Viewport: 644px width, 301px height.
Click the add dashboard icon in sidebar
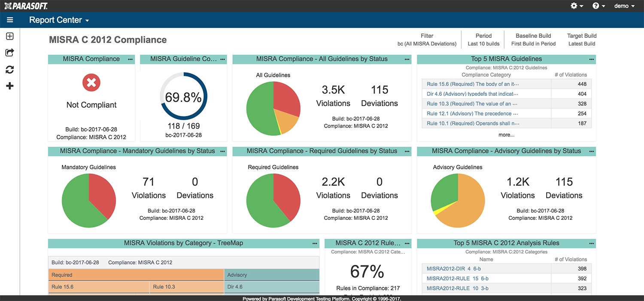pos(10,36)
